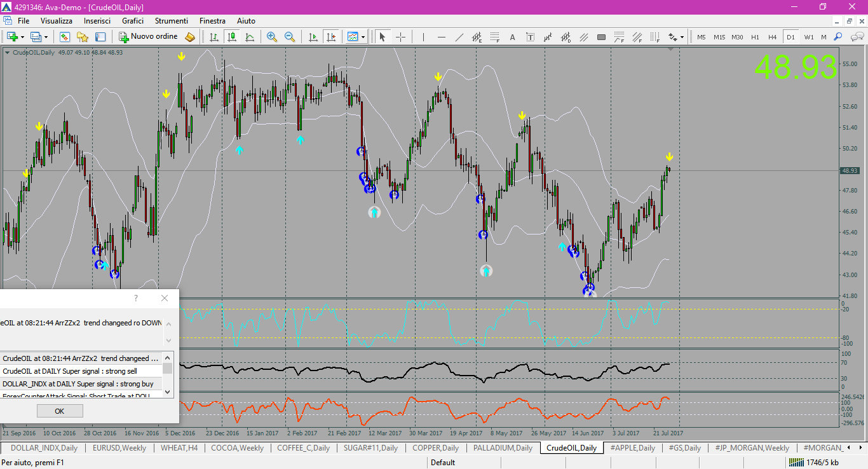
Task: Select the equidistant channel tool marked E
Action: 477,37
